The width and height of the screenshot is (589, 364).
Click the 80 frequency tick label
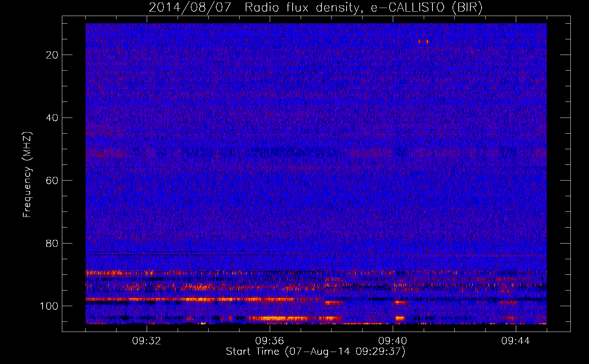[52, 243]
